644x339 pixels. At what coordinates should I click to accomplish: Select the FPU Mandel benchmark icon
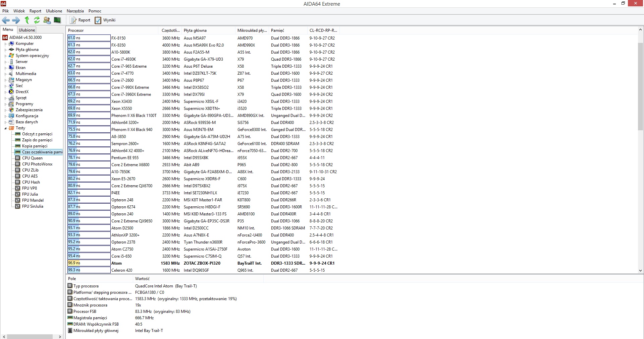(x=18, y=200)
